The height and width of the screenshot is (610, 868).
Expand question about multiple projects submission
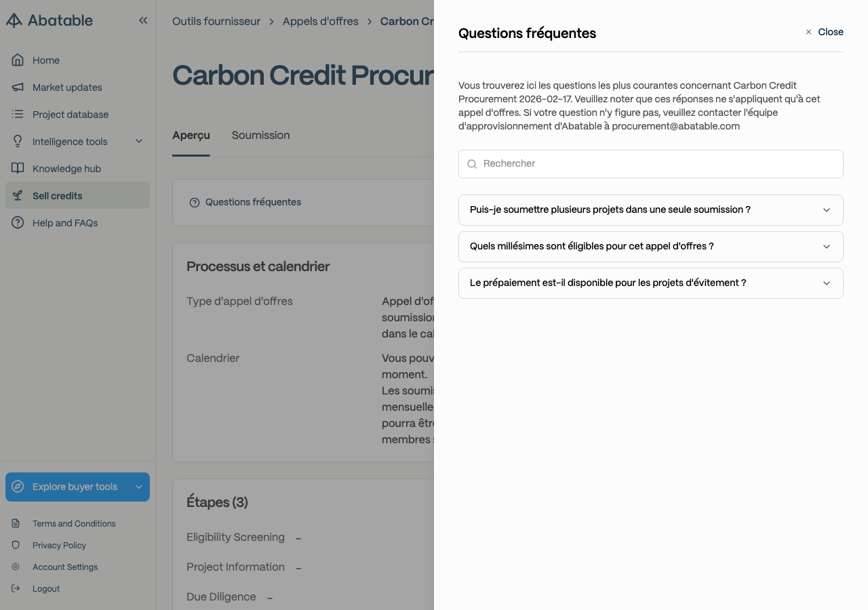[651, 210]
